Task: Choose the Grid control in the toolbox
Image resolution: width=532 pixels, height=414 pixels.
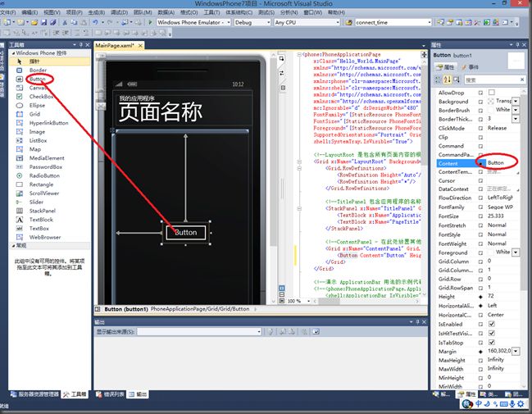Action: (34, 114)
